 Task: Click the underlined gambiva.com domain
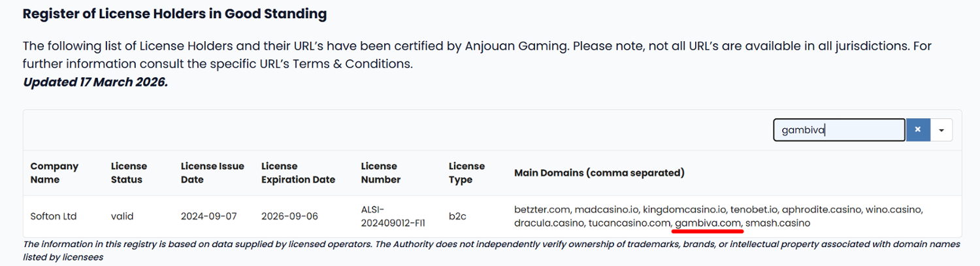(708, 224)
